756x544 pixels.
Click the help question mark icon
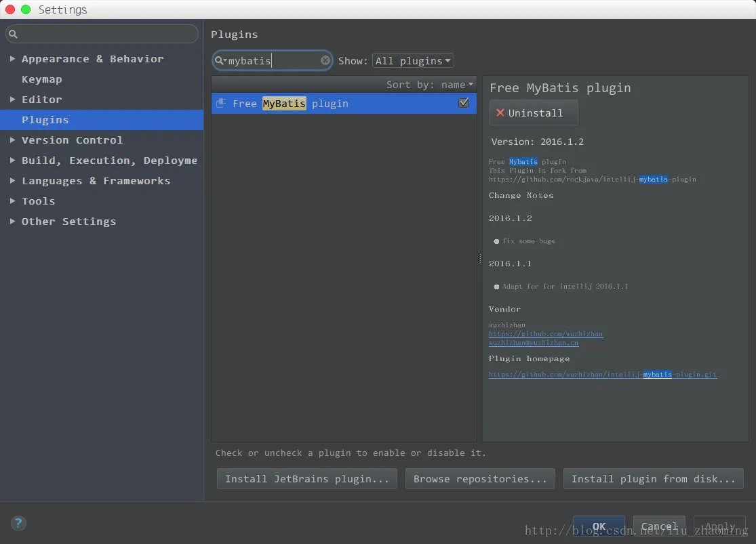(18, 523)
